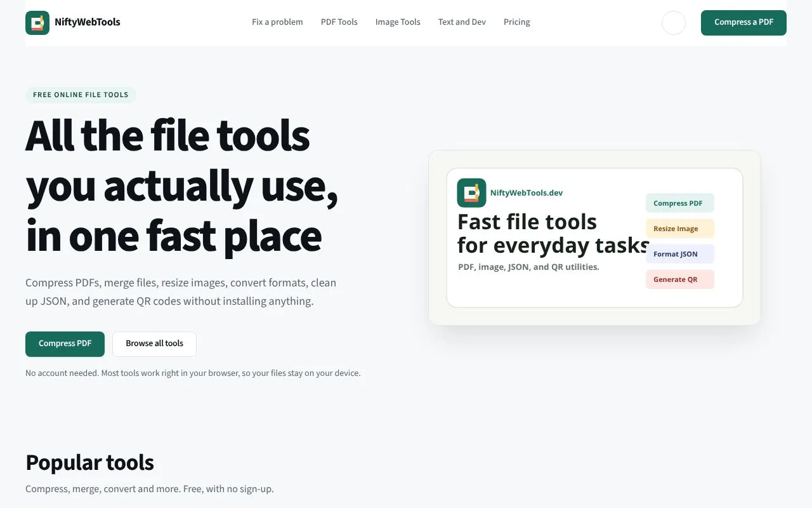Click the 'Popular tools' heading

tap(89, 462)
